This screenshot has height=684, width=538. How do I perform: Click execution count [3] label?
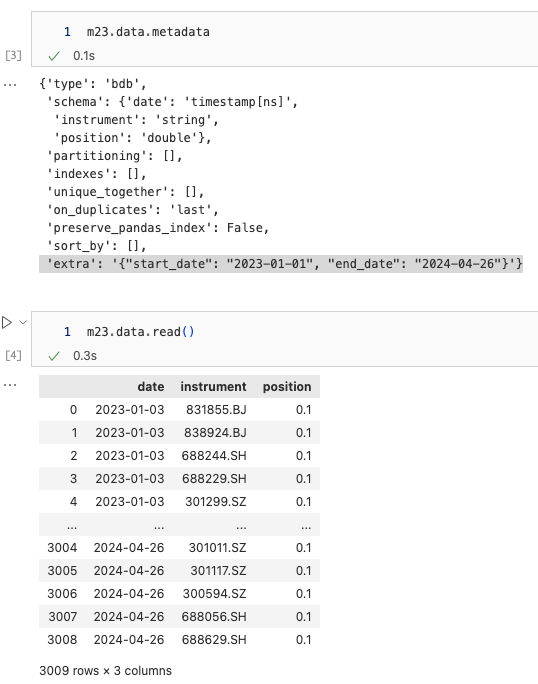pos(13,55)
